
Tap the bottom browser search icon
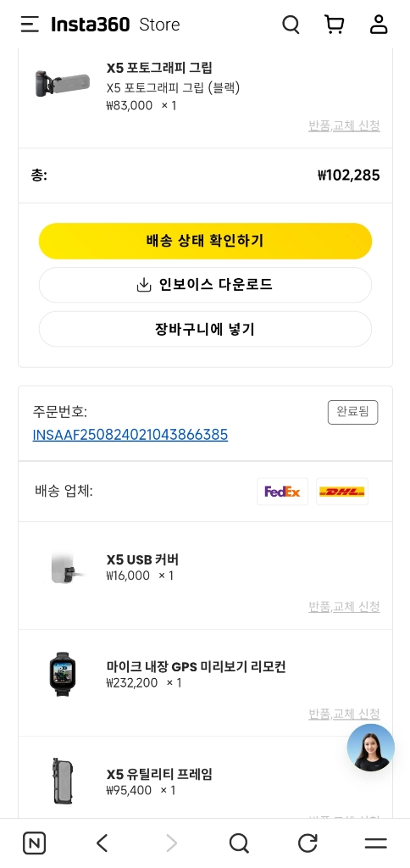239,843
